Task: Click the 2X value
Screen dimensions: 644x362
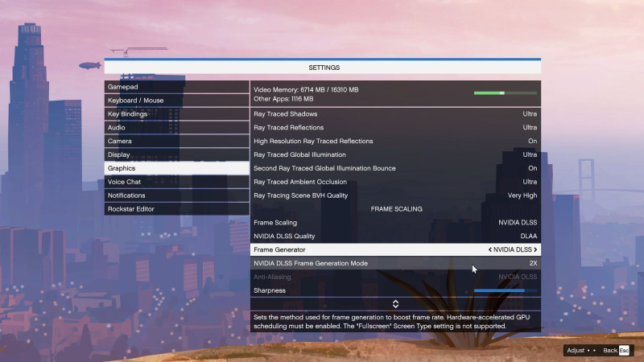Action: pos(533,263)
